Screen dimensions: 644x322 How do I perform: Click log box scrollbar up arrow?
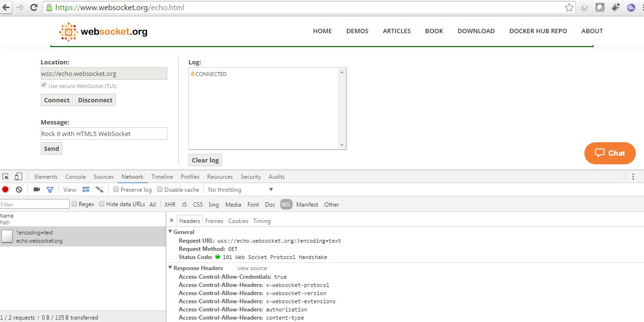point(342,72)
